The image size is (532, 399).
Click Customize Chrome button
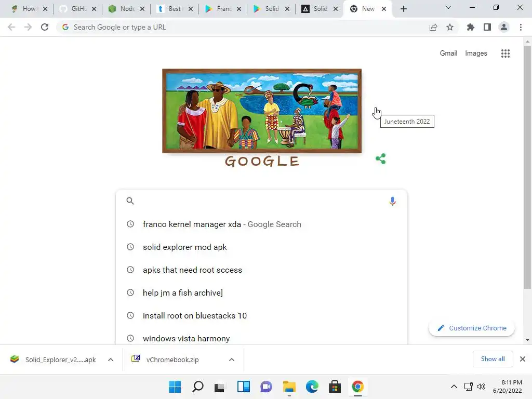(x=472, y=328)
